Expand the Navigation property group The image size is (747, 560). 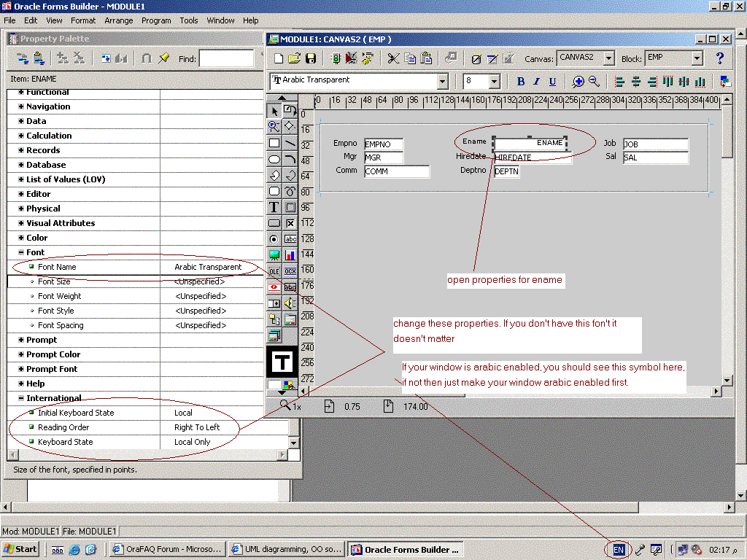tap(21, 106)
